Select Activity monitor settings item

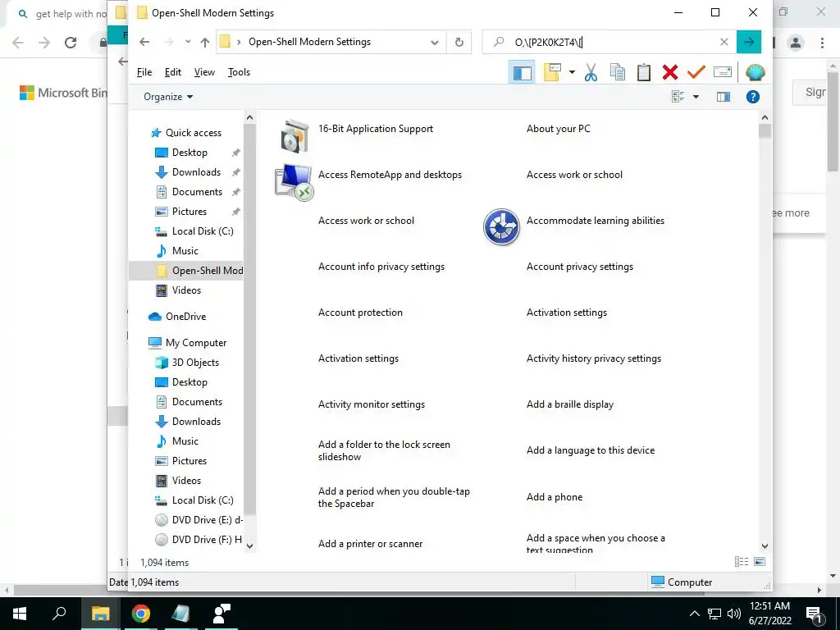[x=372, y=404]
